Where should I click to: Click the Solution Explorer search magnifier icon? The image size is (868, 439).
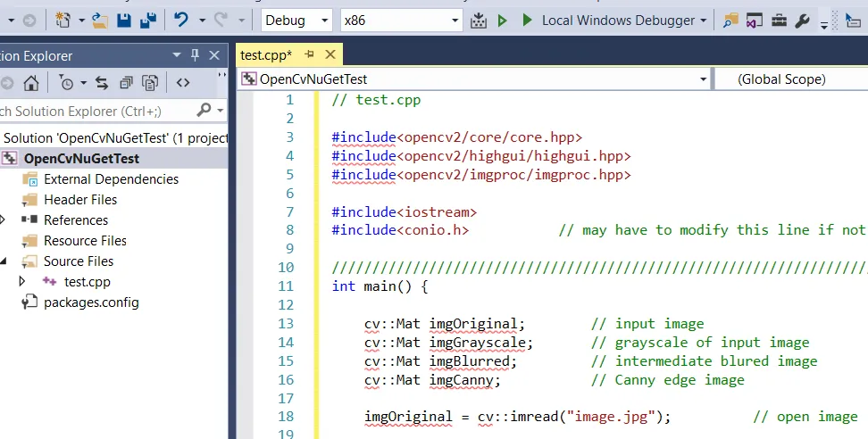pyautogui.click(x=204, y=111)
